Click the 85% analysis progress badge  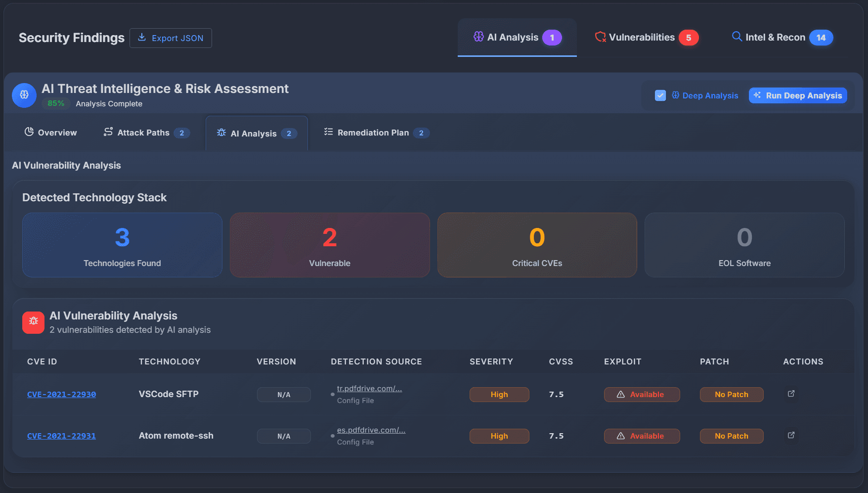tap(55, 103)
